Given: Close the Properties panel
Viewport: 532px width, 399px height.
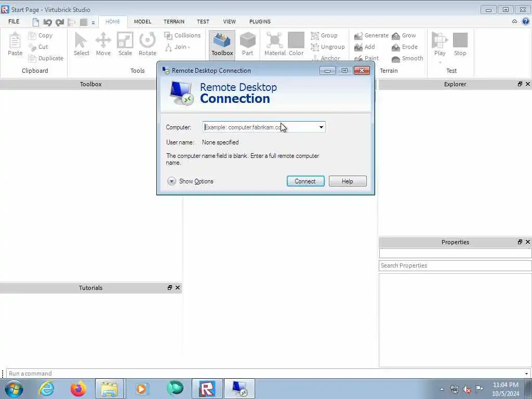Looking at the screenshot, I should coord(528,242).
